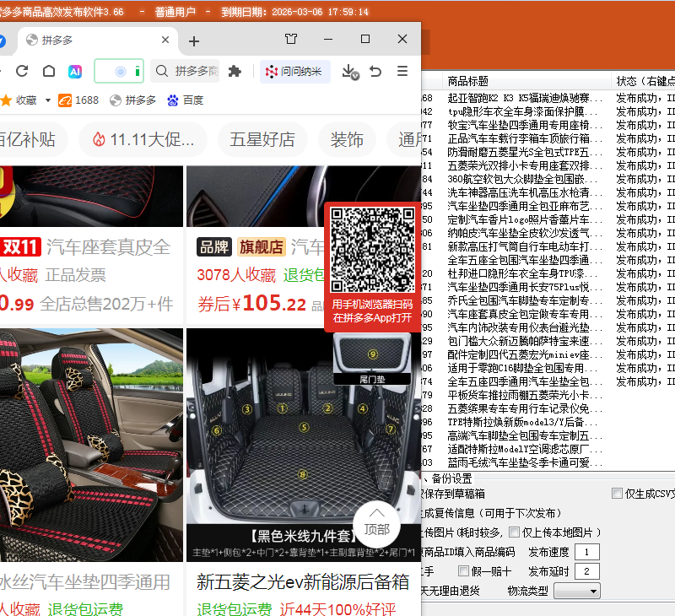Open a new browser tab
675x616 pixels.
pyautogui.click(x=194, y=41)
